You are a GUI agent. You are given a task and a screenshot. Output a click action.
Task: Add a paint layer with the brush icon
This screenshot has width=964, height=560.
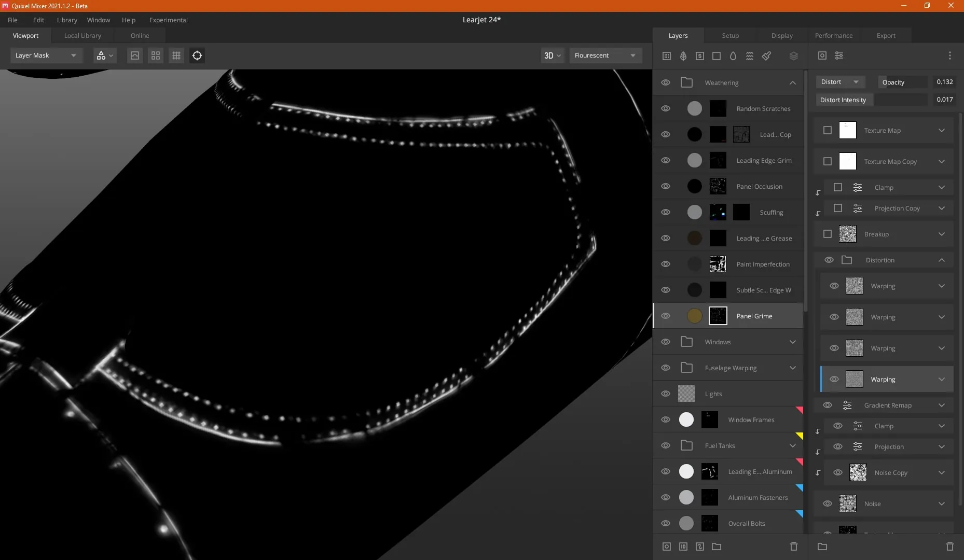point(766,56)
